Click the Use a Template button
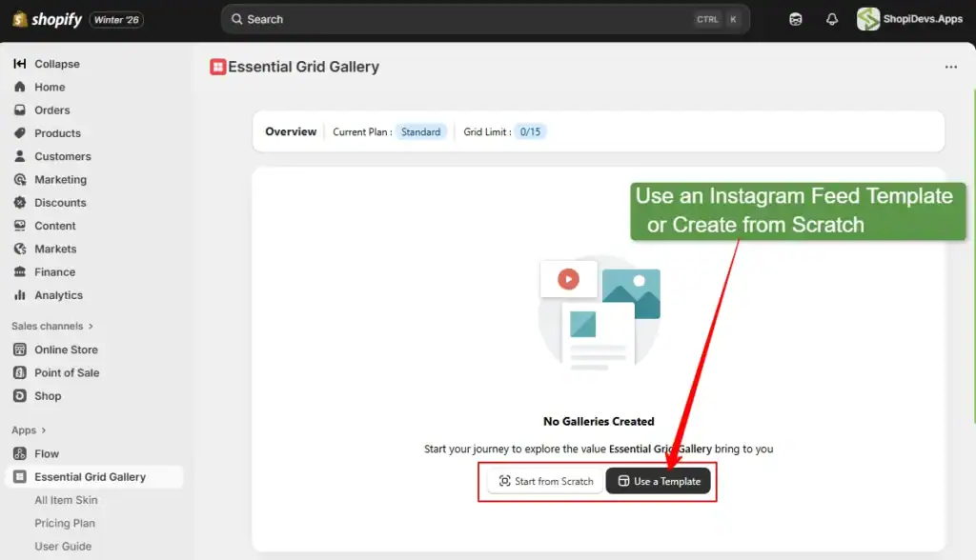 point(659,481)
